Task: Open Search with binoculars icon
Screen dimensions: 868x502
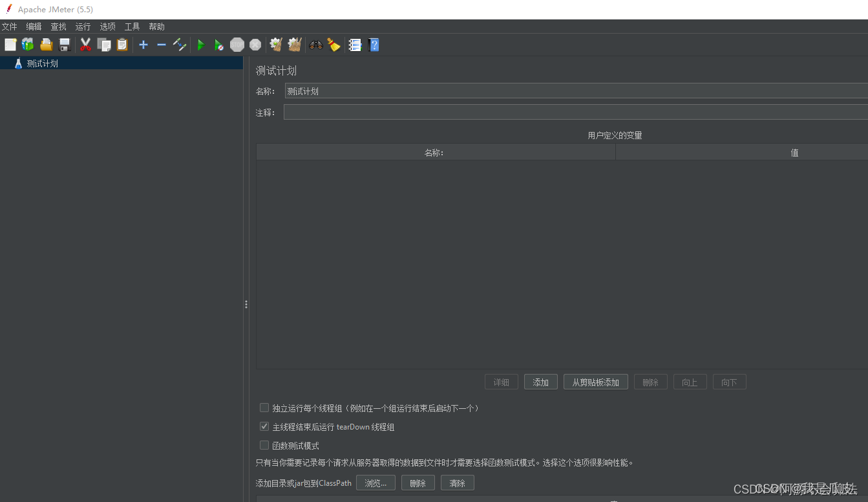Action: point(315,45)
